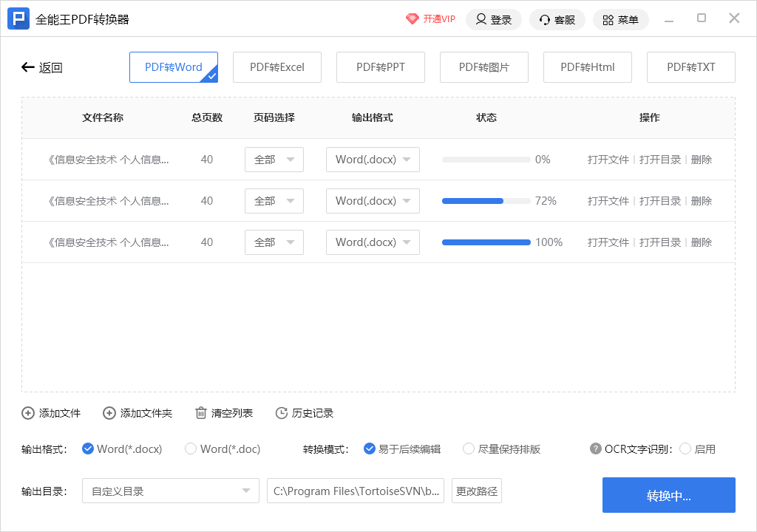Click the 添加文件 plus icon
The width and height of the screenshot is (757, 532).
click(28, 413)
